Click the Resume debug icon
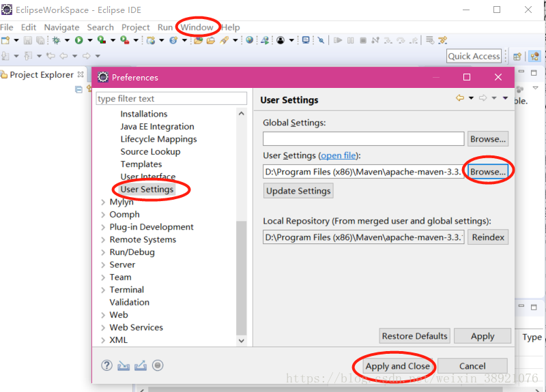Screen dimensions: 546x392 338,40
